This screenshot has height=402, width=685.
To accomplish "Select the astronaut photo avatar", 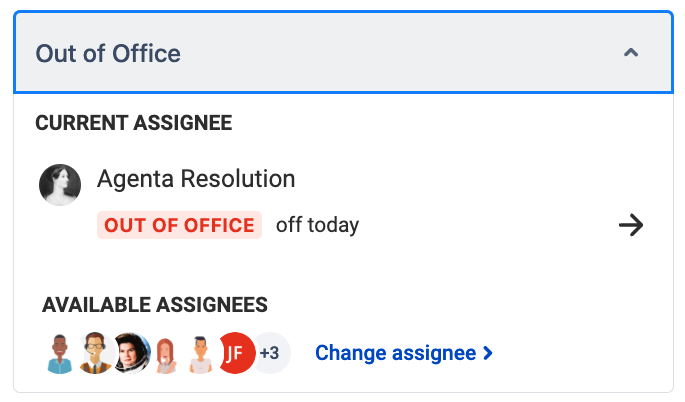I will click(131, 353).
